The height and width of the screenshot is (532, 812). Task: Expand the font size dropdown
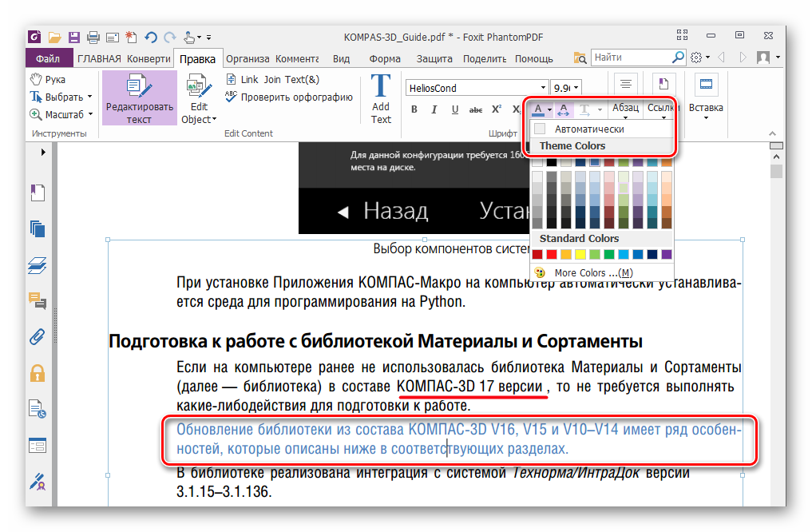click(576, 88)
